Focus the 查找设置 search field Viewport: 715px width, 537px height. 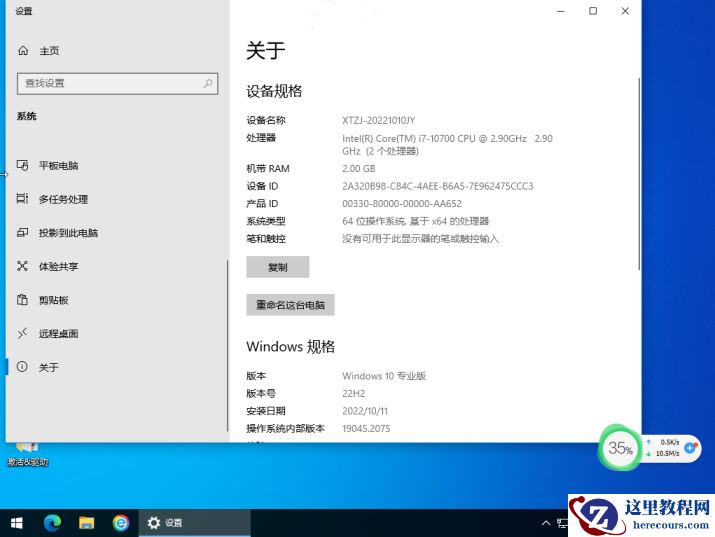coord(118,83)
